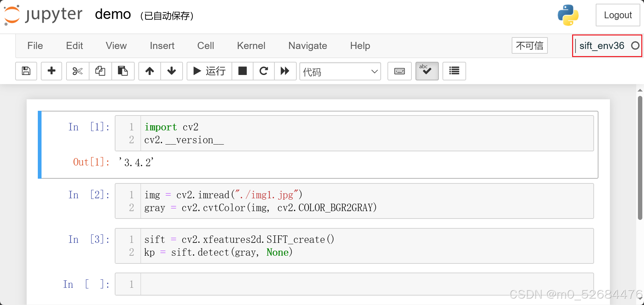Viewport: 644px width, 305px height.
Task: Toggle cell line numbers via list icon
Action: pos(454,71)
